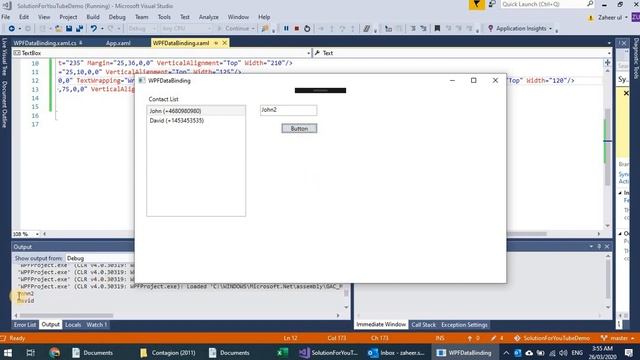Image resolution: width=640 pixels, height=360 pixels.
Task: Open the Locals tab
Action: click(x=73, y=325)
